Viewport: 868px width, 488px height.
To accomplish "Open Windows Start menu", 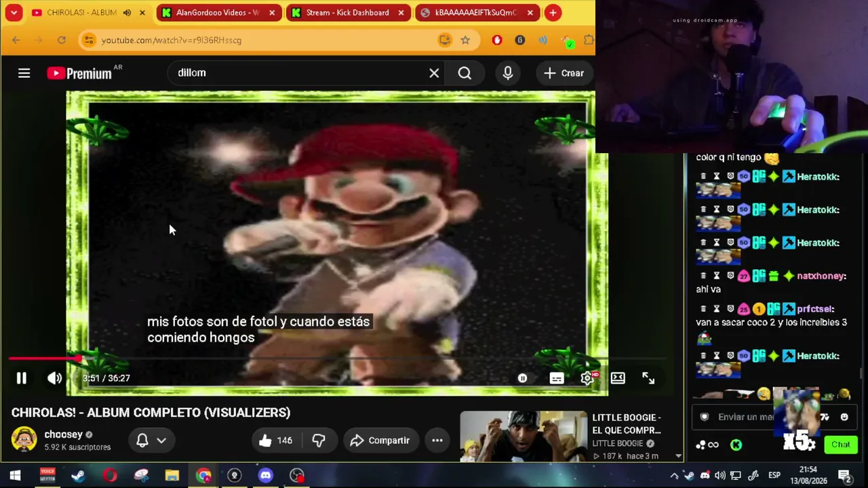I will pyautogui.click(x=15, y=475).
